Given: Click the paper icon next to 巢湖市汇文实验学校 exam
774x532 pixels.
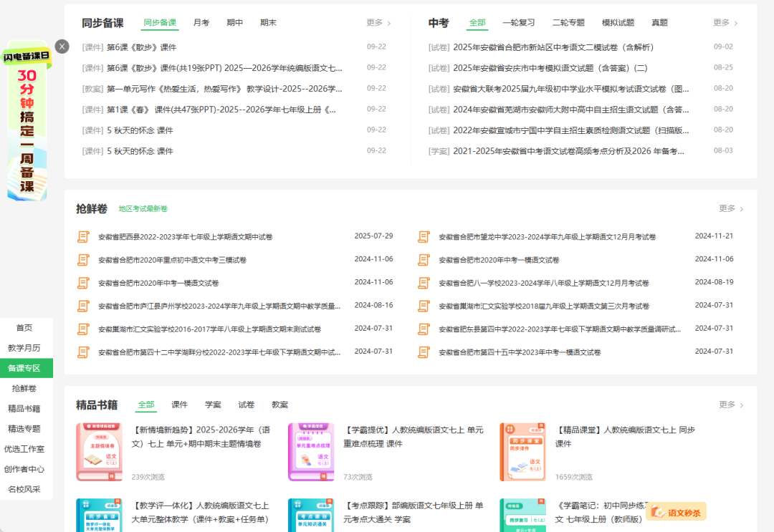Looking at the screenshot, I should coord(83,328).
